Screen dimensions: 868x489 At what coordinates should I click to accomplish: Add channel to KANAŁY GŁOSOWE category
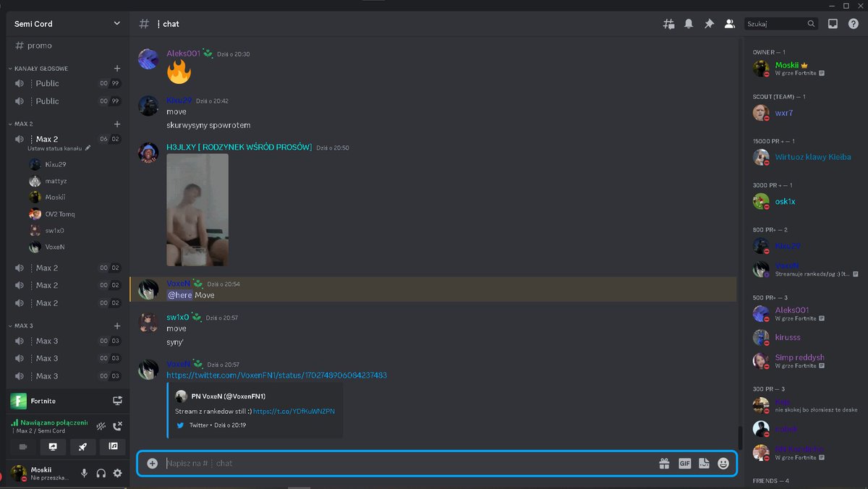[x=117, y=68]
